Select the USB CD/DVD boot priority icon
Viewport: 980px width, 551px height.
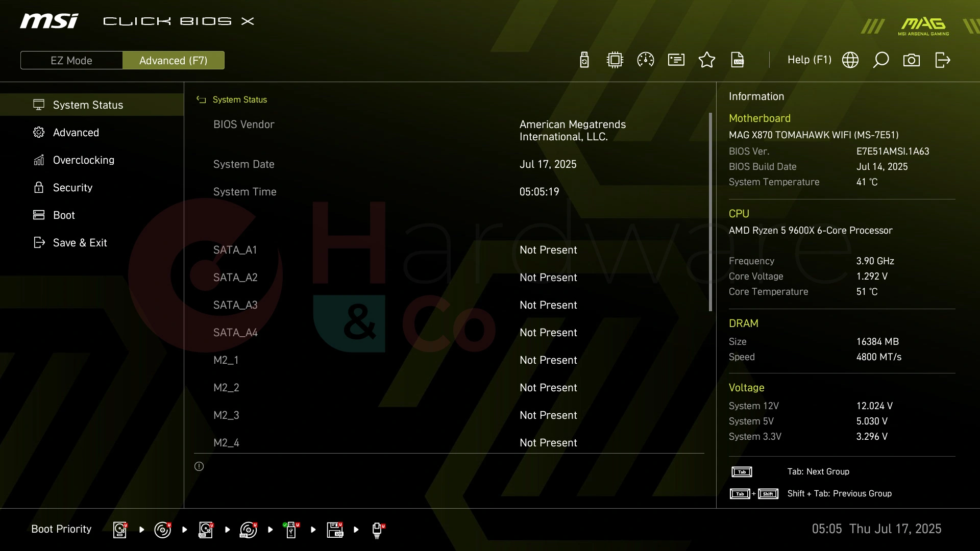pyautogui.click(x=249, y=530)
